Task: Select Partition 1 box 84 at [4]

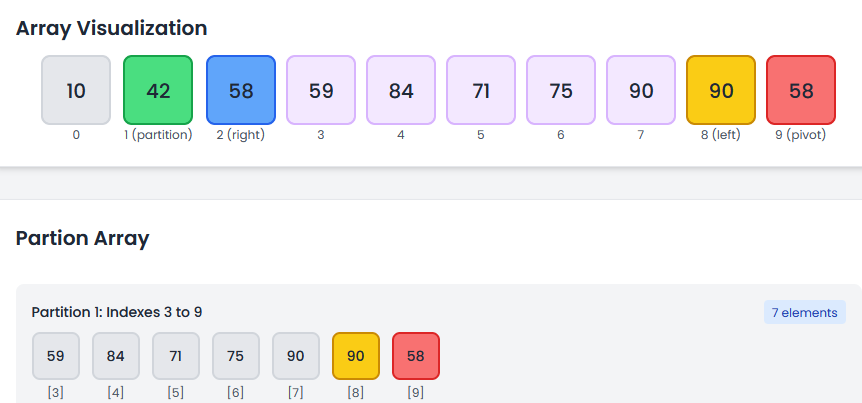Action: pos(115,356)
